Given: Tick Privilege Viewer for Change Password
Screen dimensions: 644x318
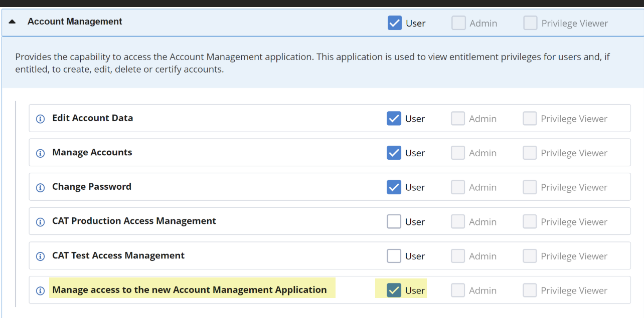Looking at the screenshot, I should [530, 187].
